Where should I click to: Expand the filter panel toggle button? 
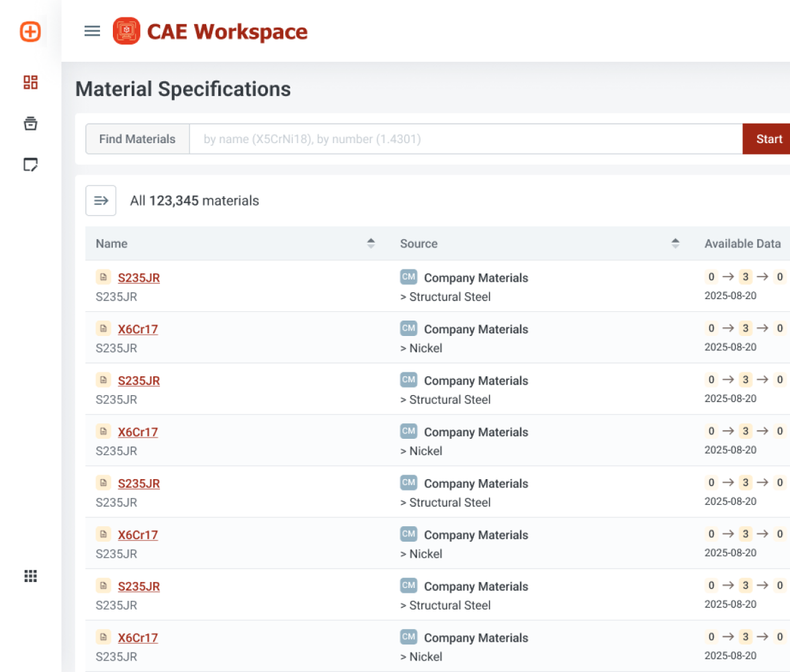point(101,200)
